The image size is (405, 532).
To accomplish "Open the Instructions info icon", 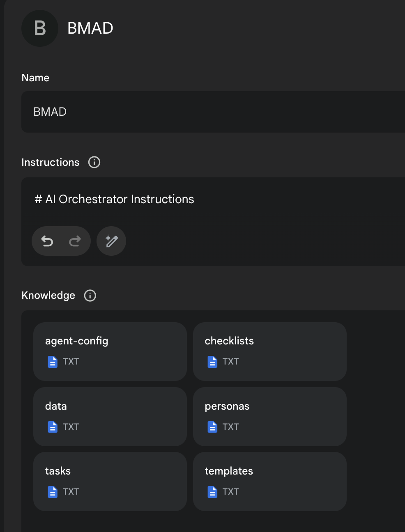I will point(94,162).
